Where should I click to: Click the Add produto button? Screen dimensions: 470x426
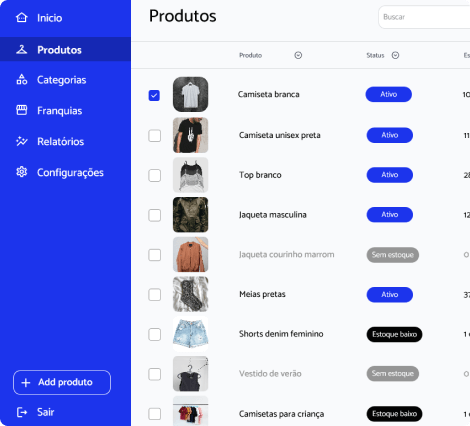62,382
